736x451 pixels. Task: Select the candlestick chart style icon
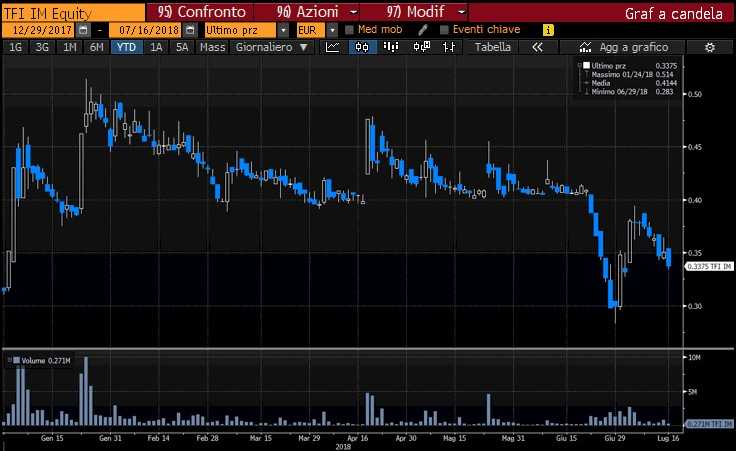pyautogui.click(x=363, y=47)
